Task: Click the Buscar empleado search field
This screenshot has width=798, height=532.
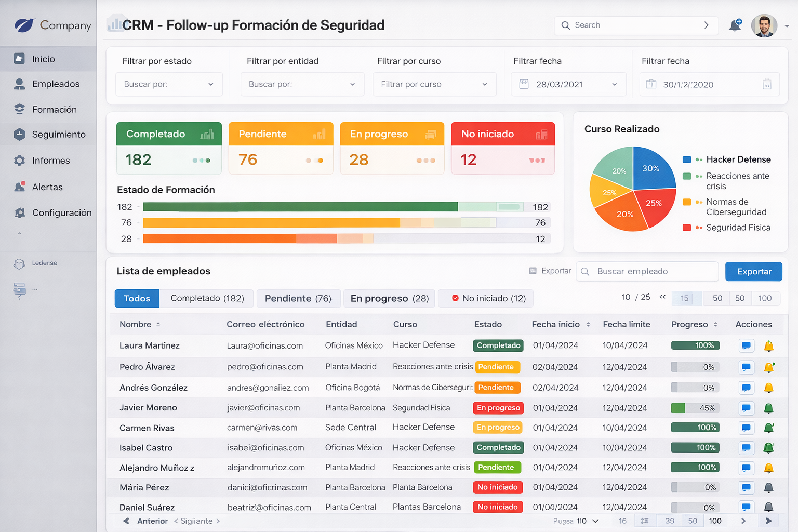Action: [x=647, y=272]
